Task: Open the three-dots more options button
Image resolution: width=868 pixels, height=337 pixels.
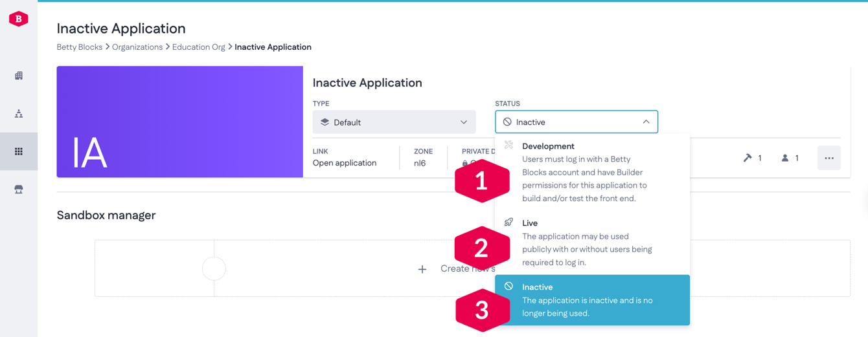Action: coord(829,158)
